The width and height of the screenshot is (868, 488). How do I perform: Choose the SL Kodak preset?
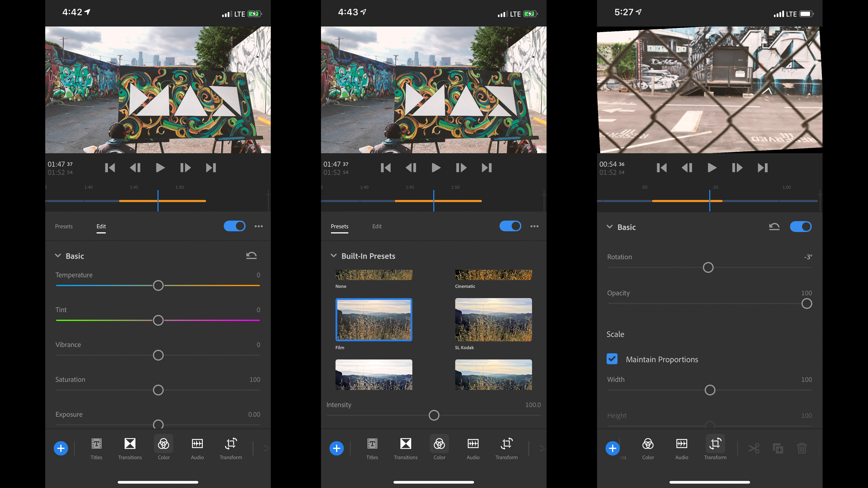coord(493,320)
